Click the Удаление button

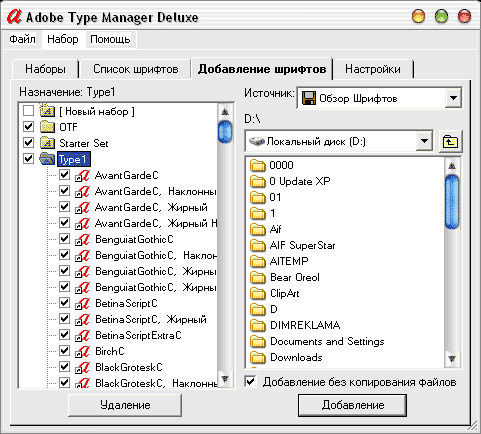(125, 405)
